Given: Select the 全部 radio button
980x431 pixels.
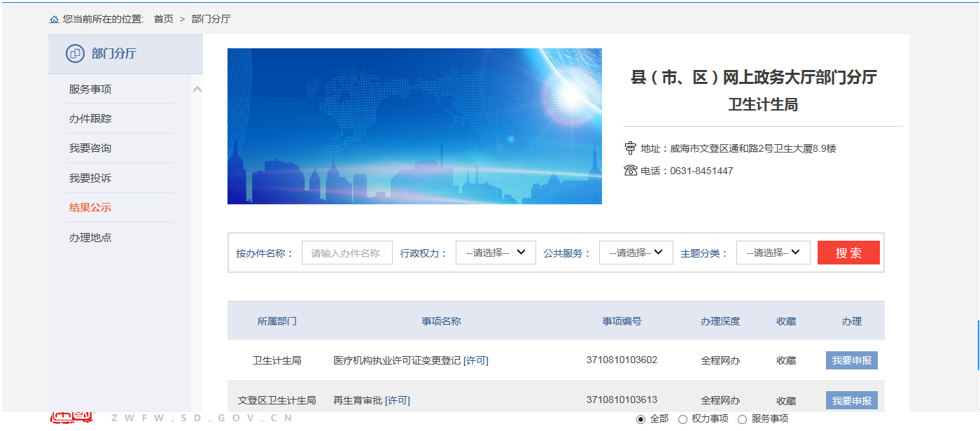Looking at the screenshot, I should [640, 419].
